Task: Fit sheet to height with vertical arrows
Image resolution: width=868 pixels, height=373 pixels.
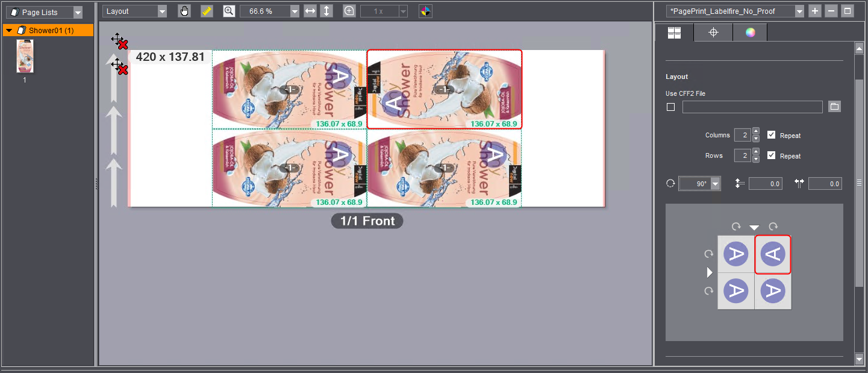Action: click(326, 11)
